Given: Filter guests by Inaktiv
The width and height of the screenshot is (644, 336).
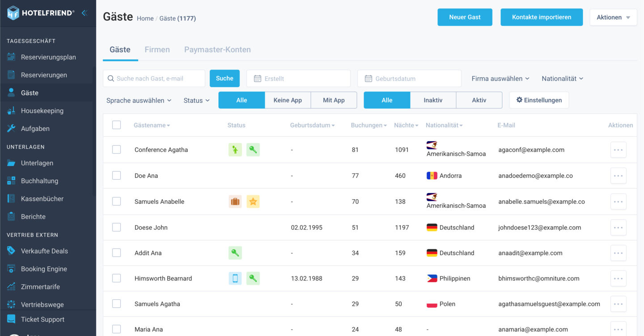Looking at the screenshot, I should pos(433,100).
